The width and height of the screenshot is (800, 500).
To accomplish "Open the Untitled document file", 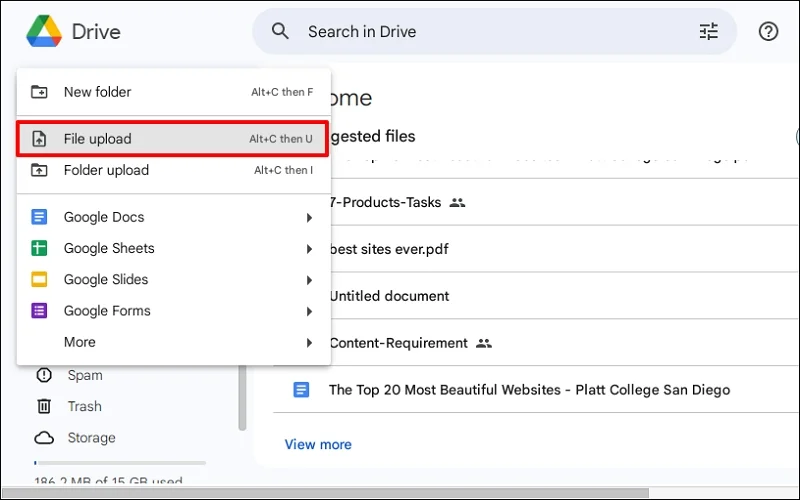I will pos(389,296).
